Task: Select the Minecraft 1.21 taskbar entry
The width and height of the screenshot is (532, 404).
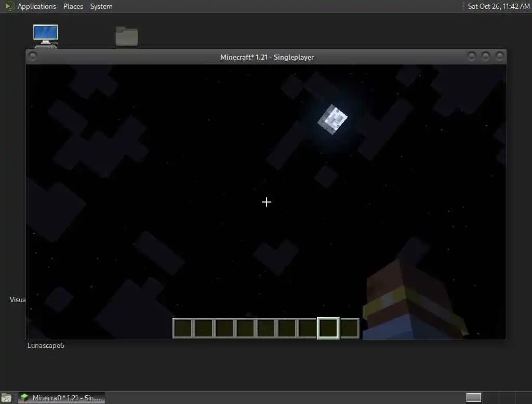Action: [x=61, y=398]
